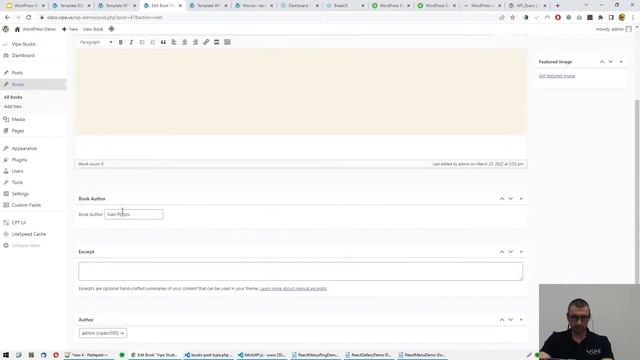
Task: Open the Author select dropdown
Action: click(103, 333)
